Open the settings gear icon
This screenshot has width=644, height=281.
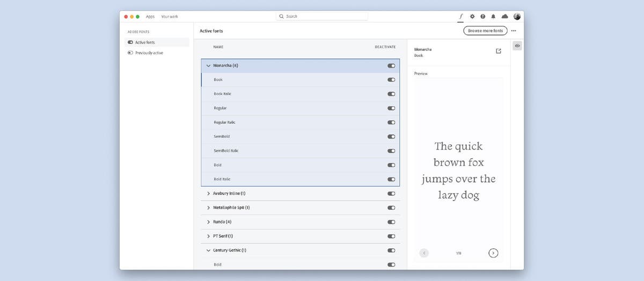(x=472, y=17)
